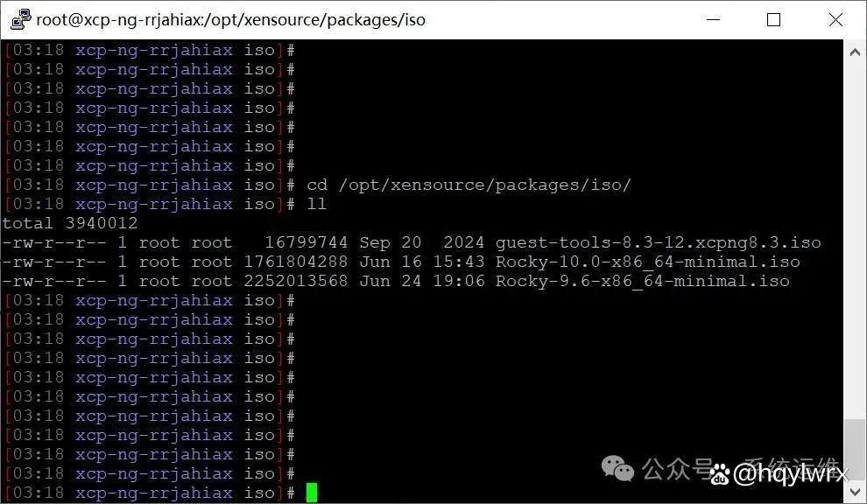Screen dimensions: 867x504
Task: Click the cd /opt/xensource/packages/iso/ command
Action: (x=469, y=185)
